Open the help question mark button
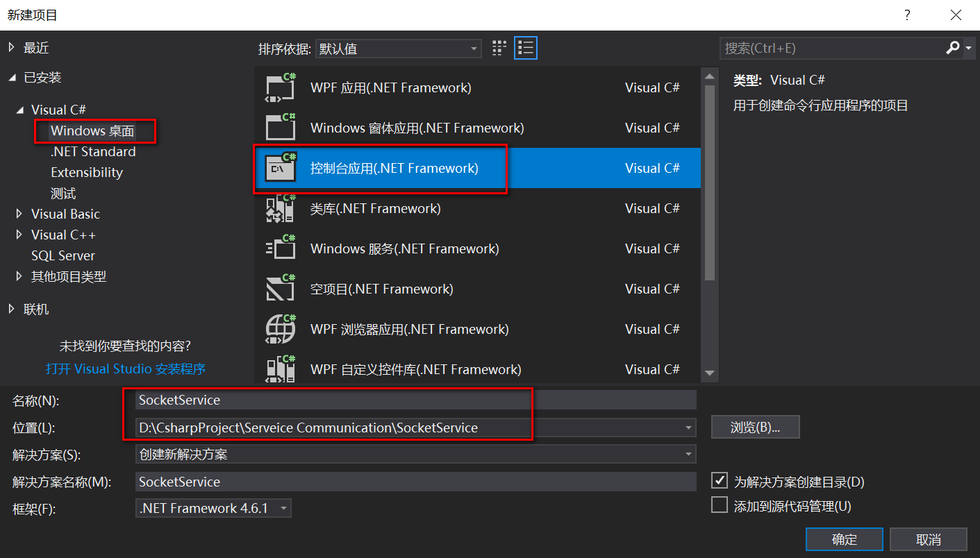980x558 pixels. click(907, 15)
